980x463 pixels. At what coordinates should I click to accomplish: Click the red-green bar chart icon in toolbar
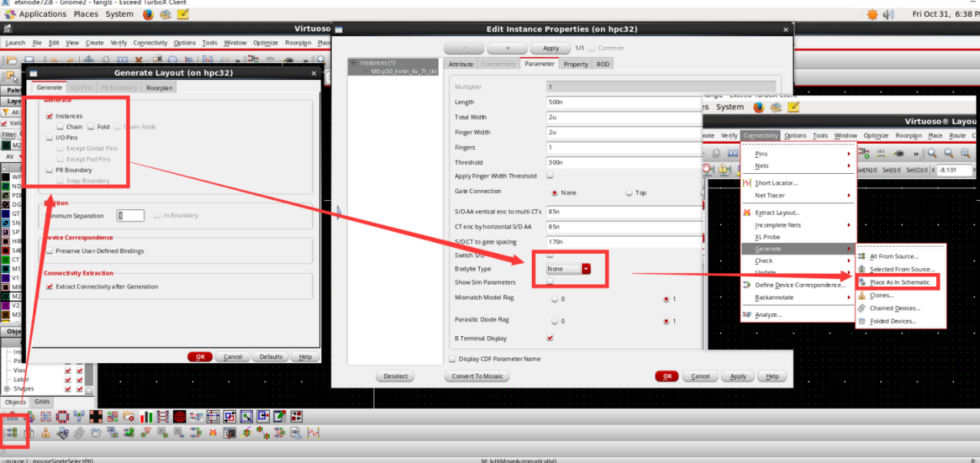tap(146, 417)
